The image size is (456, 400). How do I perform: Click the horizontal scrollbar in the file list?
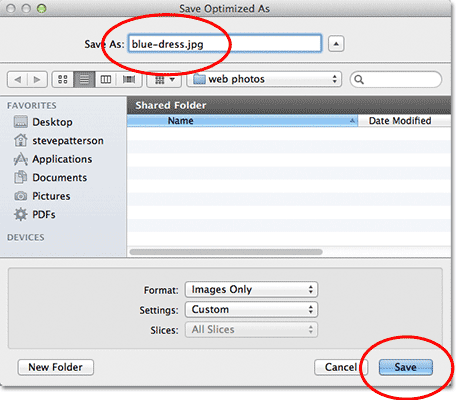226,252
